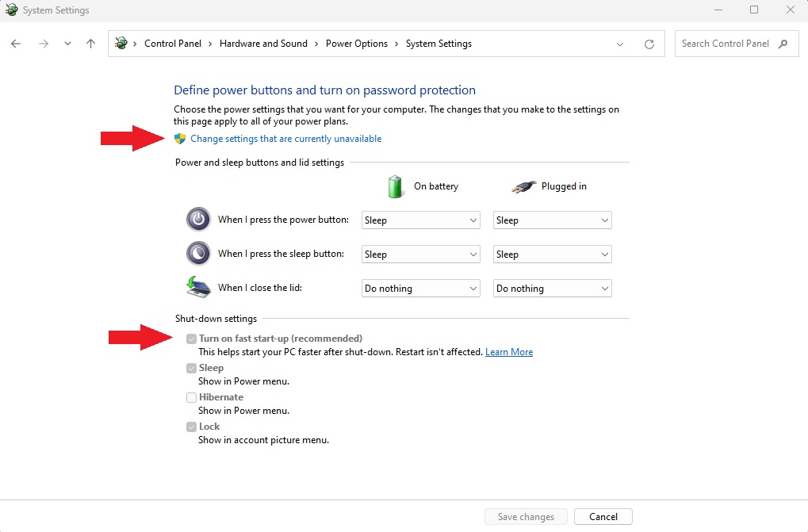Click the laptop lid icon

tap(198, 287)
